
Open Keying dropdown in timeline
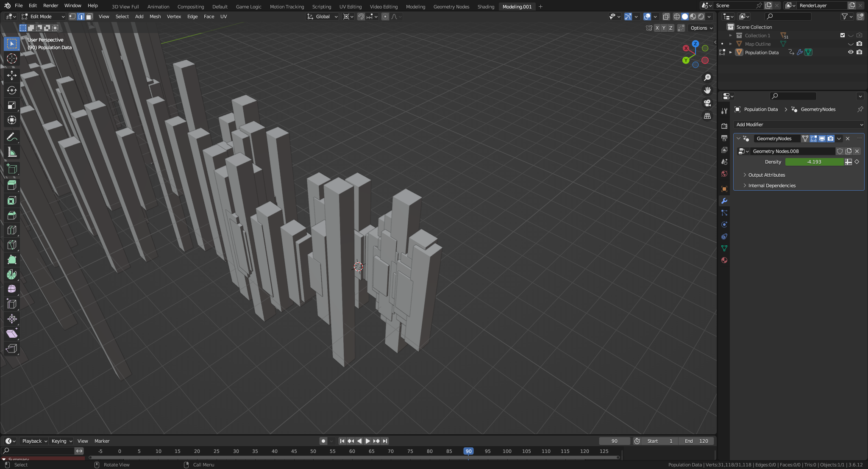[x=61, y=441]
